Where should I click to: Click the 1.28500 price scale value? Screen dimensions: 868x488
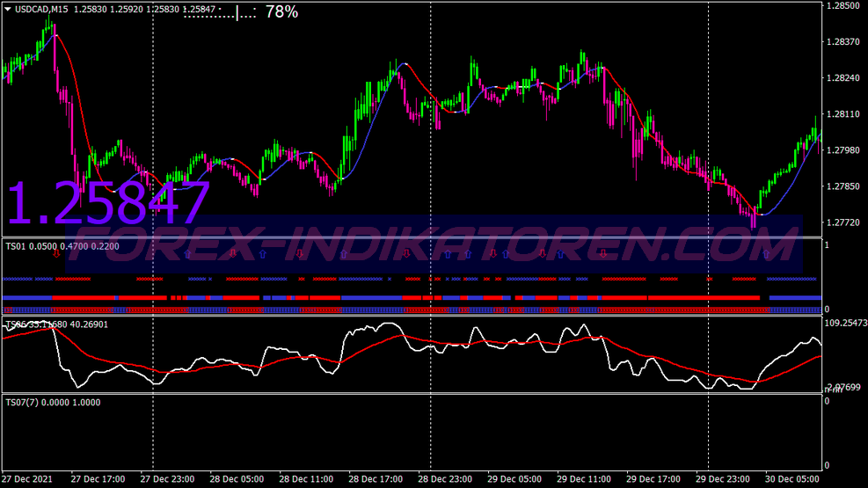844,5
